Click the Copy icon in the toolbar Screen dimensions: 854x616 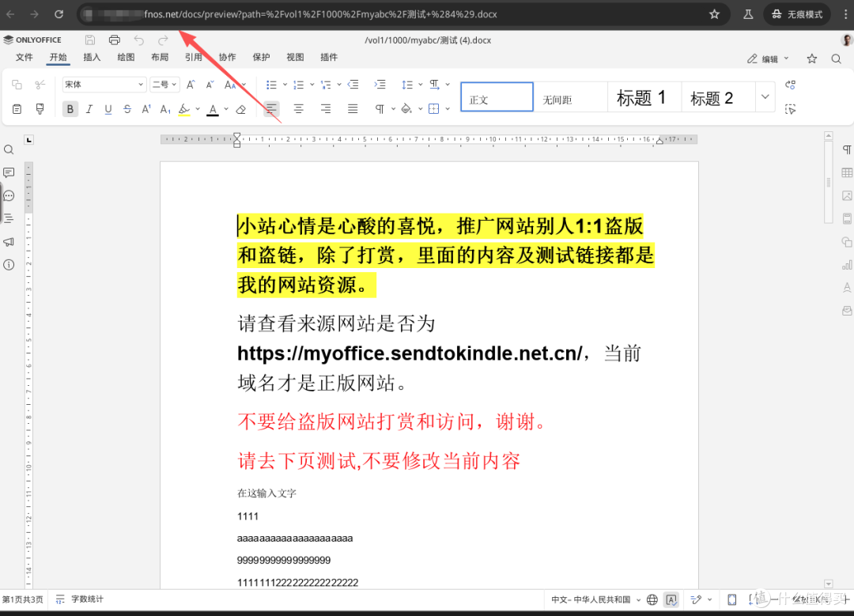[17, 85]
